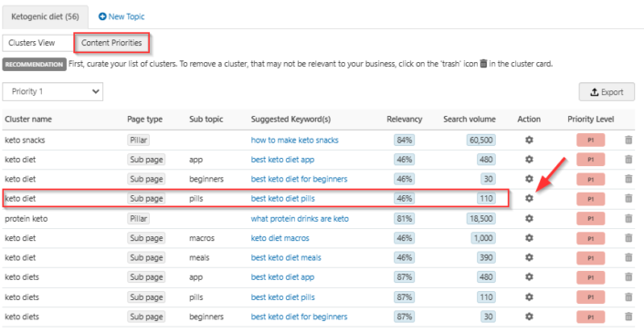Switch to the Ketogenic diet (56) tab
The width and height of the screenshot is (644, 333).
(x=45, y=16)
